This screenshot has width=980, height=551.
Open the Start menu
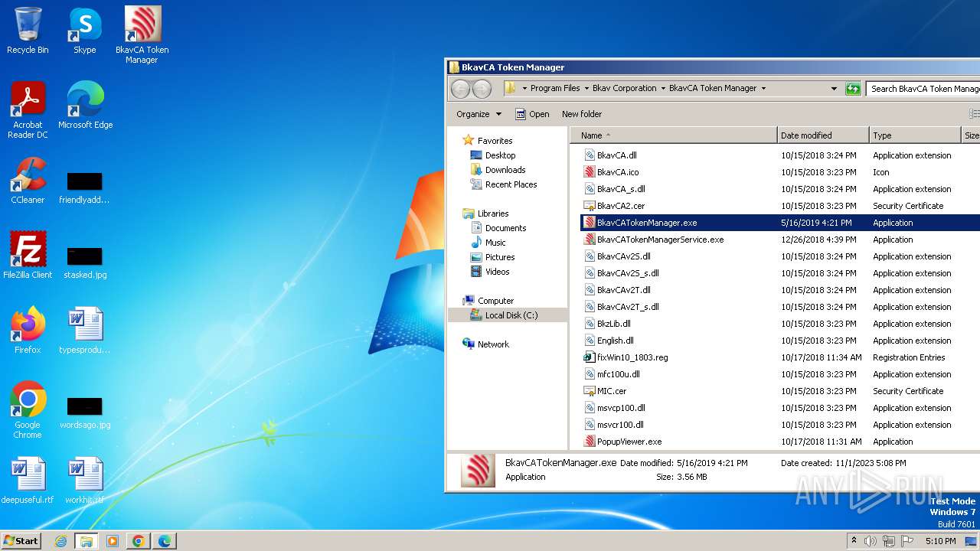tap(21, 541)
